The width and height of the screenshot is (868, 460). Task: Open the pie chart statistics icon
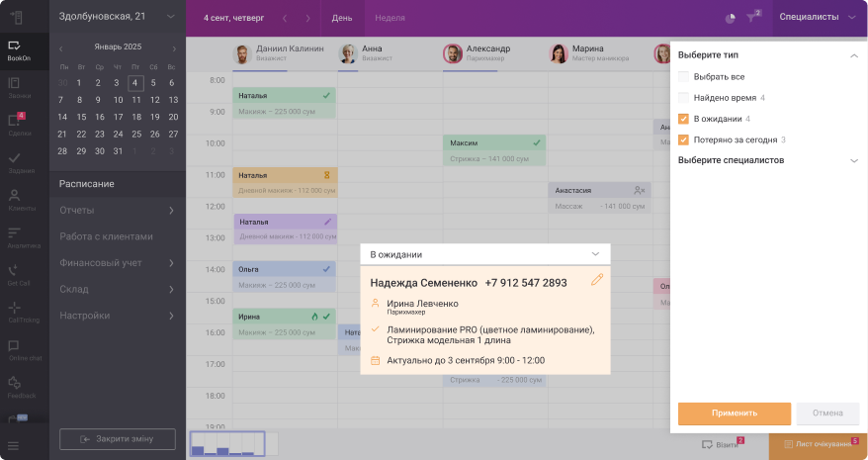(730, 18)
